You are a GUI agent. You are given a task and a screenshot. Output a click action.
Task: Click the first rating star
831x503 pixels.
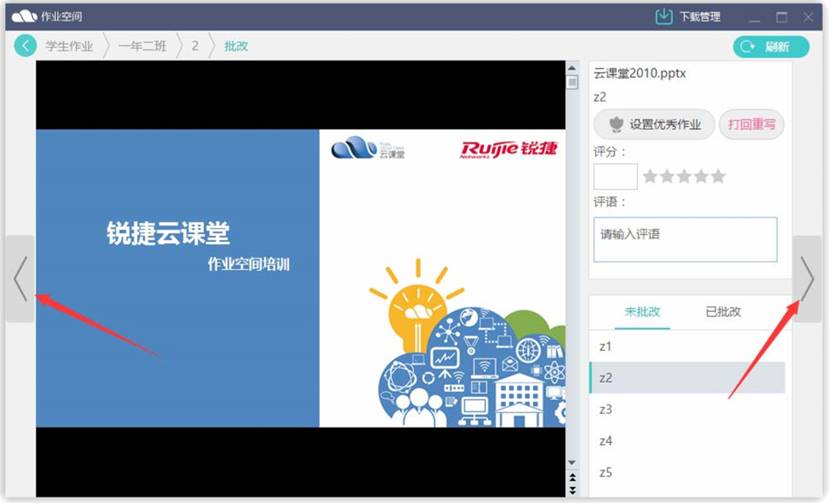[x=650, y=176]
